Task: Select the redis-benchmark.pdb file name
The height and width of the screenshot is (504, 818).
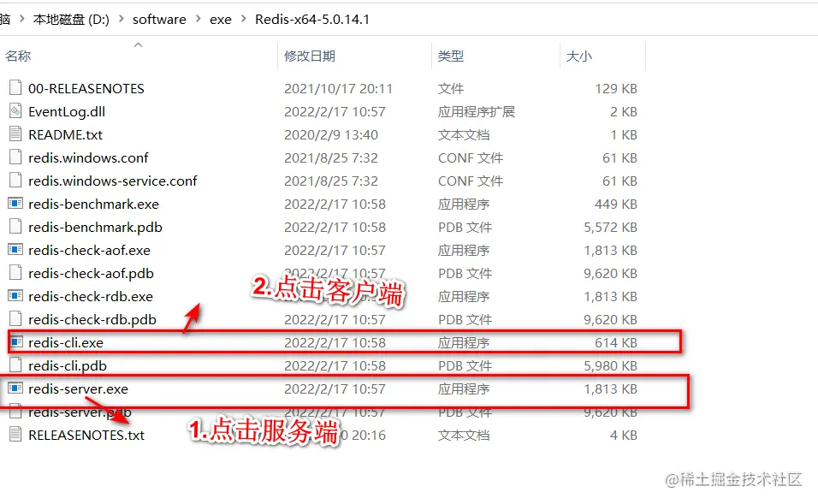Action: (95, 227)
